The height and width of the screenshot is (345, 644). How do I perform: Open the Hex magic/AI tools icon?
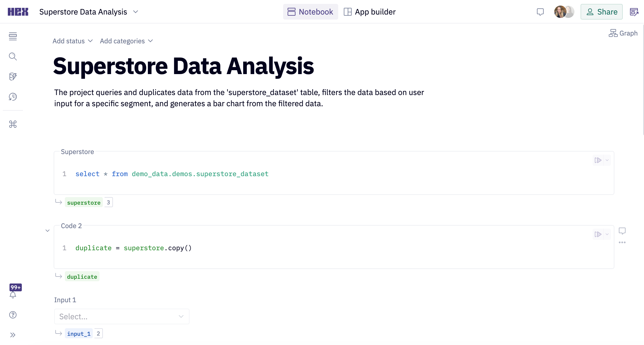(13, 77)
